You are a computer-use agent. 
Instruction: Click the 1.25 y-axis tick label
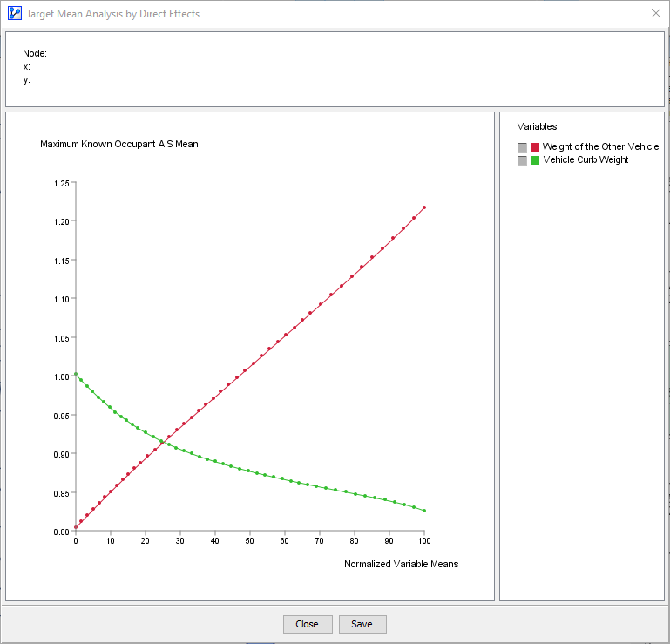point(62,183)
